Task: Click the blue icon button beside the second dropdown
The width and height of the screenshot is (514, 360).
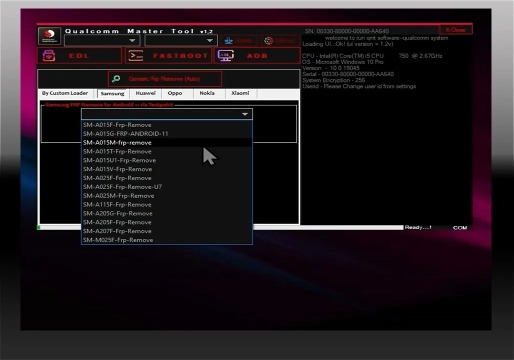Action: [x=238, y=41]
